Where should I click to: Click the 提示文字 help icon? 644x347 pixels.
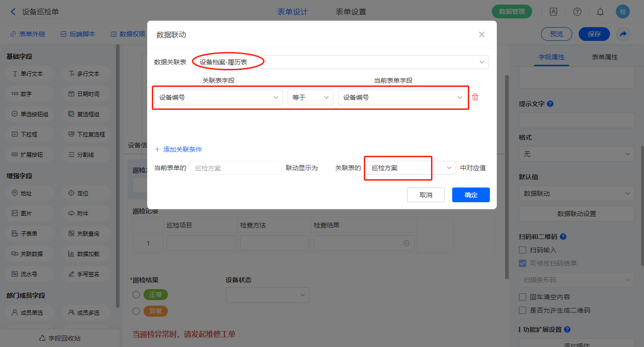(551, 104)
